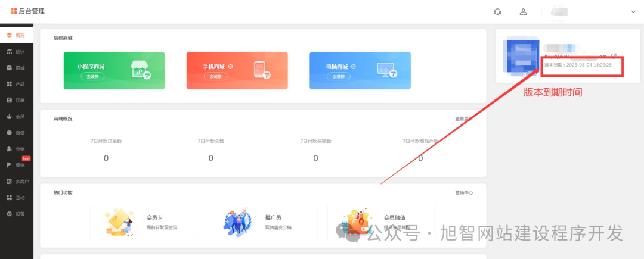Viewport: 644px width, 259px height.
Task: Click 去装修 on the 电脑商城 card
Action: click(x=339, y=77)
